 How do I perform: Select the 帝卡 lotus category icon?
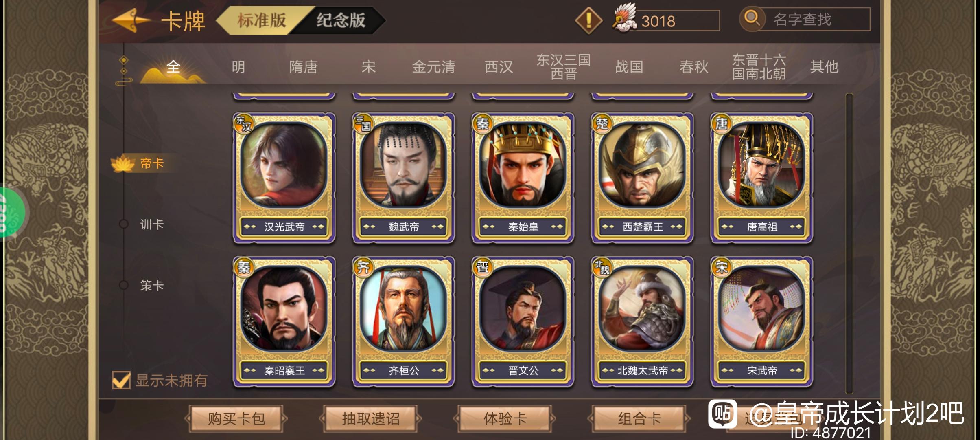pos(122,164)
